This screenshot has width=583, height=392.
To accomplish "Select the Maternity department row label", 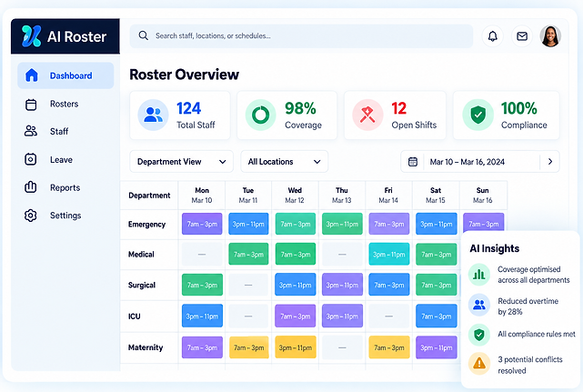I will [146, 347].
